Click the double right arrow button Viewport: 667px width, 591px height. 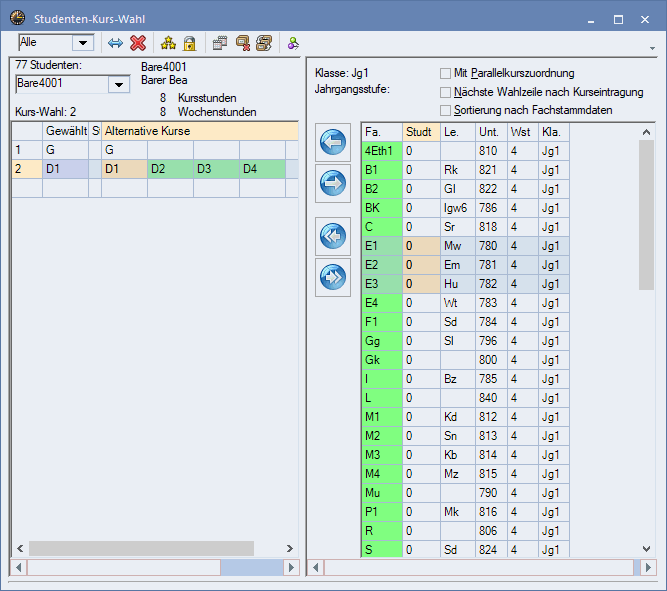pyautogui.click(x=332, y=276)
